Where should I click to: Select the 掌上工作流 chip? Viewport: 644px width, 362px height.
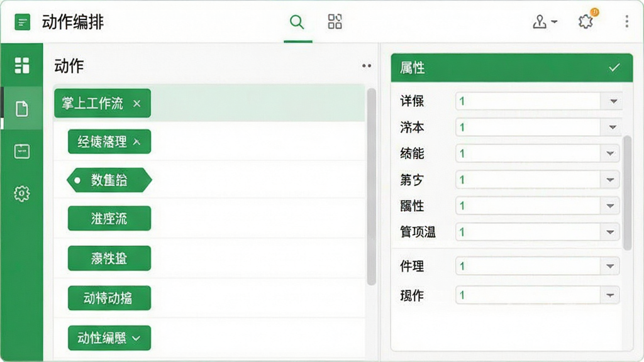(103, 103)
